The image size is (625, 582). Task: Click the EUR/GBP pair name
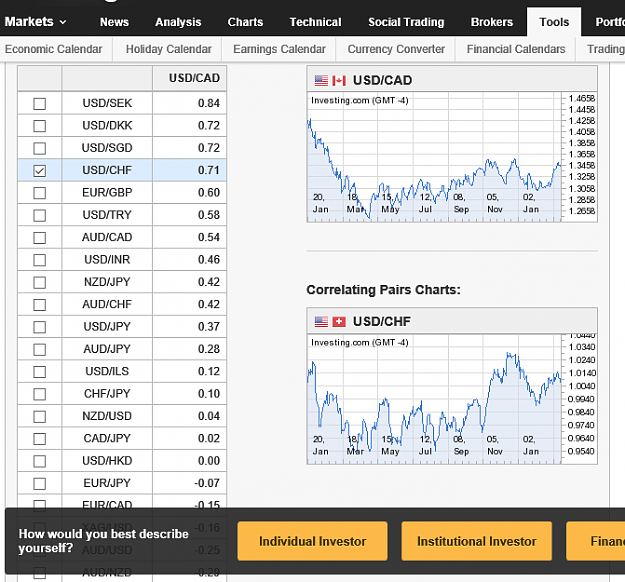pos(107,193)
